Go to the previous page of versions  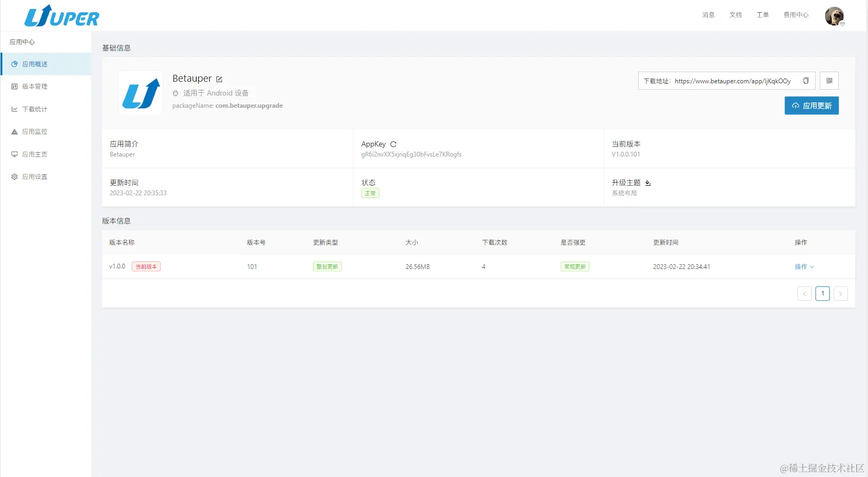tap(804, 293)
